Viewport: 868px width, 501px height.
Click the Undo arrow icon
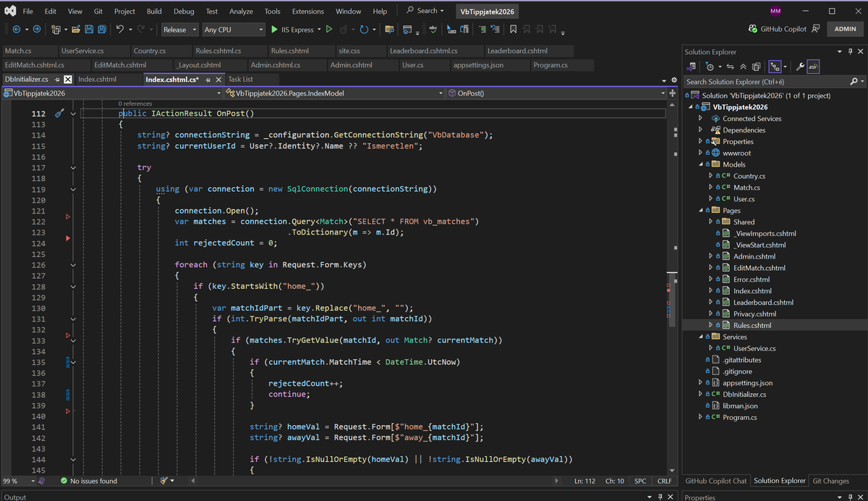coord(119,30)
